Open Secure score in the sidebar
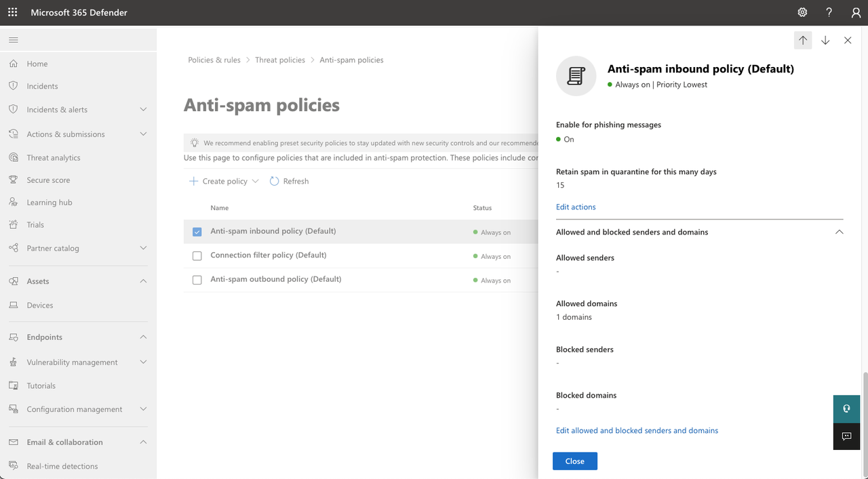The height and width of the screenshot is (479, 868). (x=48, y=180)
